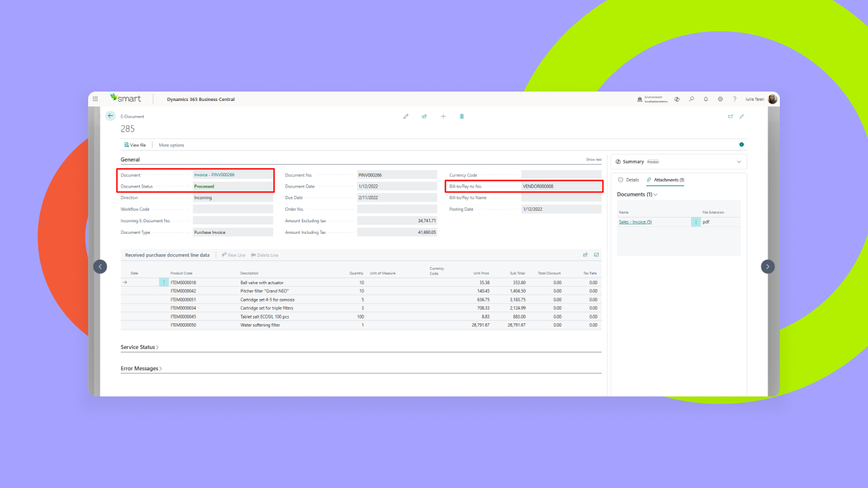Click the Posting Date field
Screen dimensions: 868x488
coord(561,209)
